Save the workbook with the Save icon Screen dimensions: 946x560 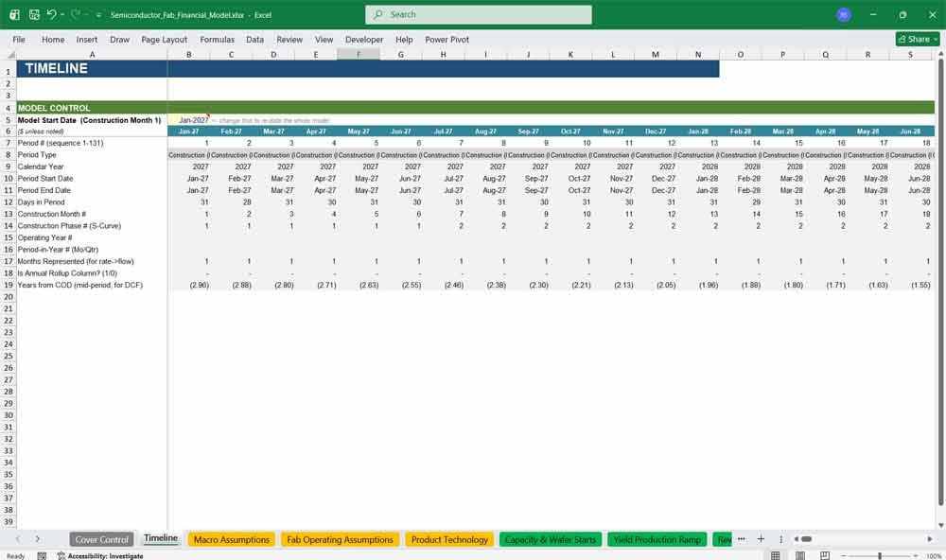tap(34, 14)
